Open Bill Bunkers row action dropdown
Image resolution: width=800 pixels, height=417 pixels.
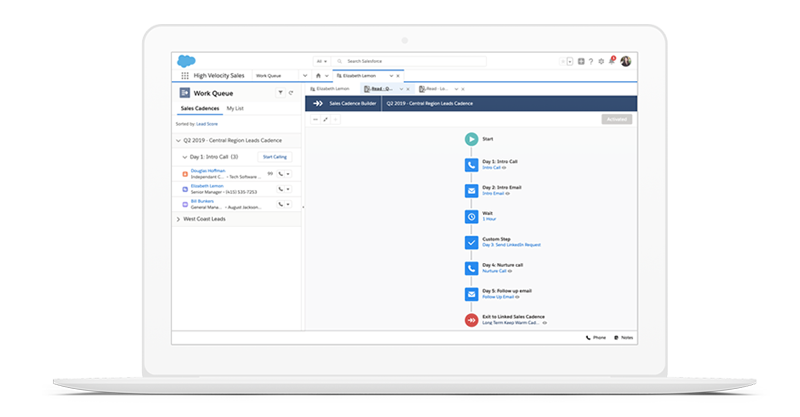288,204
